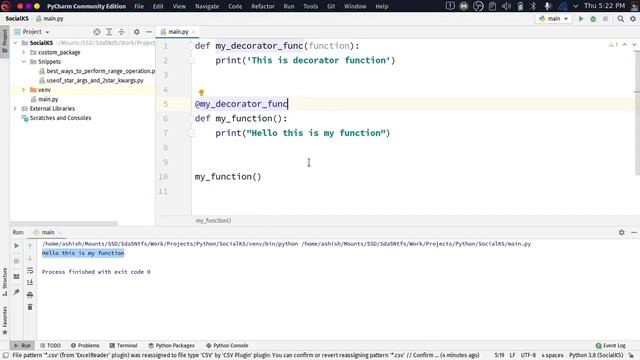Collapse the SocialKS root folder
Image resolution: width=640 pixels, height=360 pixels.
(16, 43)
